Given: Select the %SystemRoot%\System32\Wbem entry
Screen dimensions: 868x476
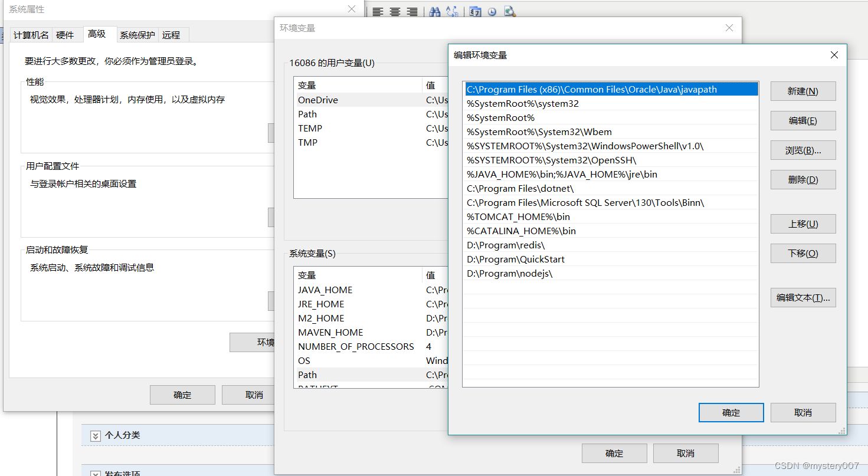Looking at the screenshot, I should pyautogui.click(x=611, y=132).
